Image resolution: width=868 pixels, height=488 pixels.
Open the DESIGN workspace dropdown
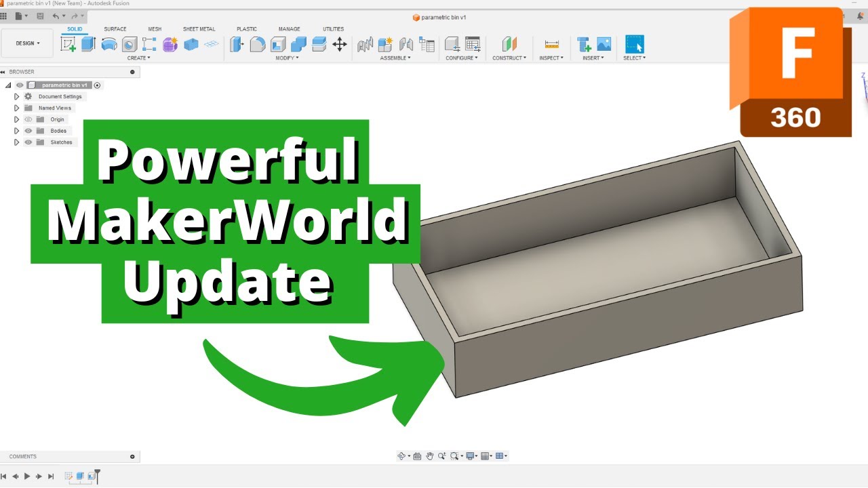pyautogui.click(x=28, y=43)
